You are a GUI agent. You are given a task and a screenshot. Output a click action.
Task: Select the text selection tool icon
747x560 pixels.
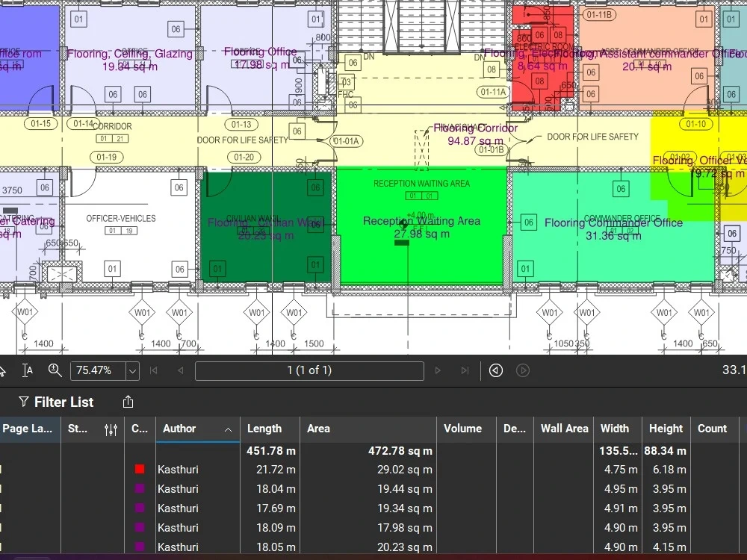pyautogui.click(x=28, y=370)
